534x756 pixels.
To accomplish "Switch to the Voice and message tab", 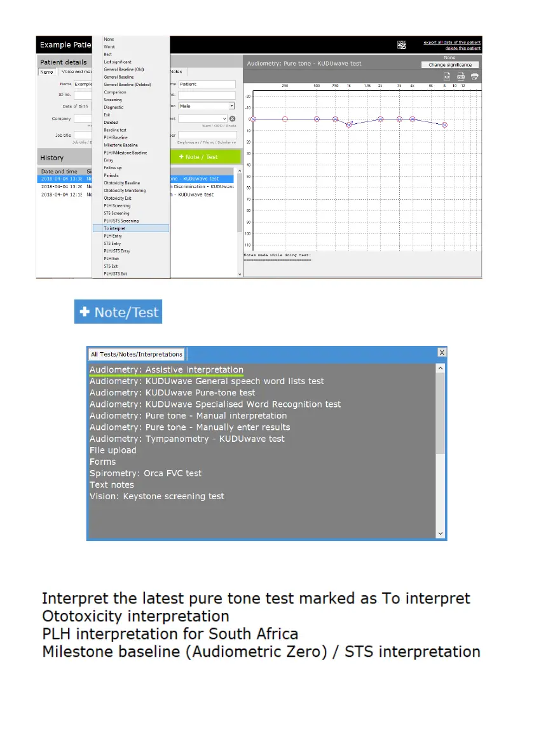I will click(76, 72).
